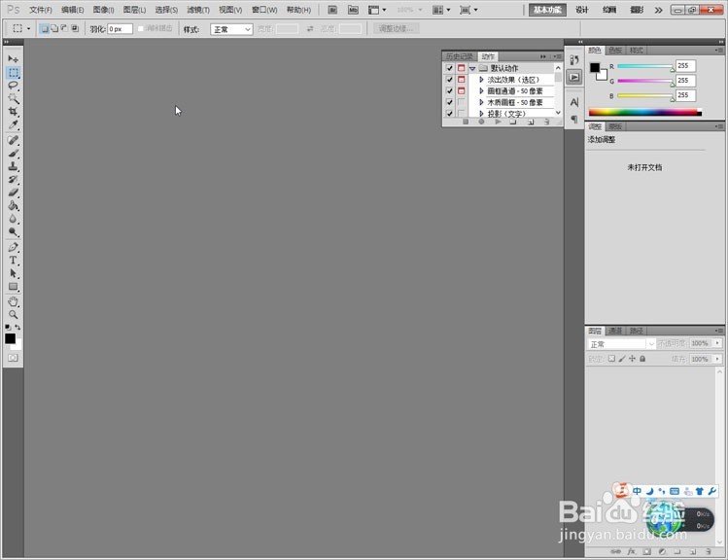Select the Pen tool
Screen dimensions: 728x560
(13, 247)
